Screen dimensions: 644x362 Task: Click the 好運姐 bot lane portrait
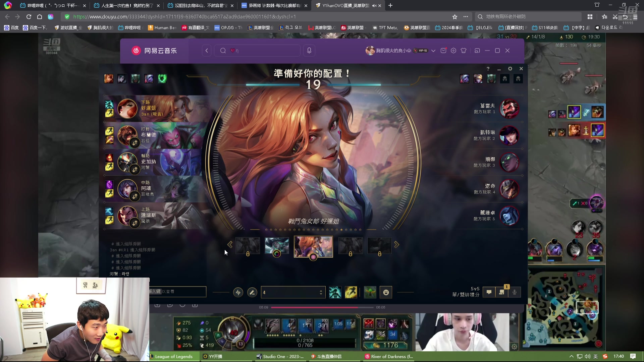127,109
